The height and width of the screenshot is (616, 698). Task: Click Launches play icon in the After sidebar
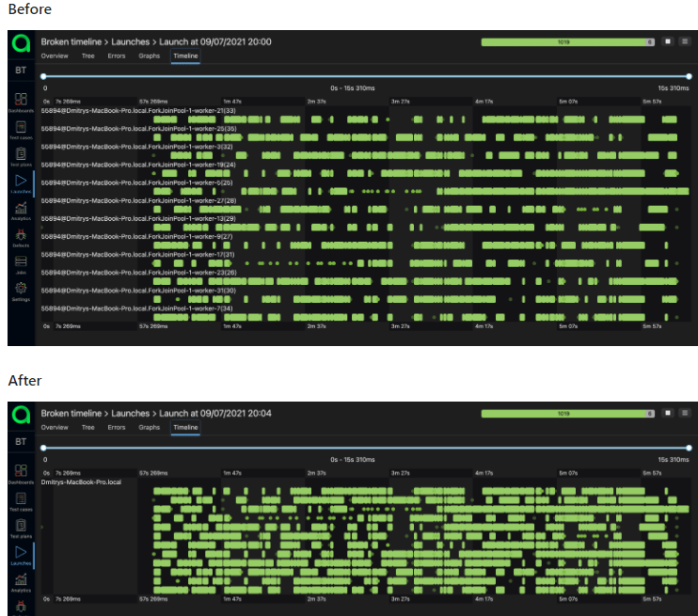pos(21,554)
